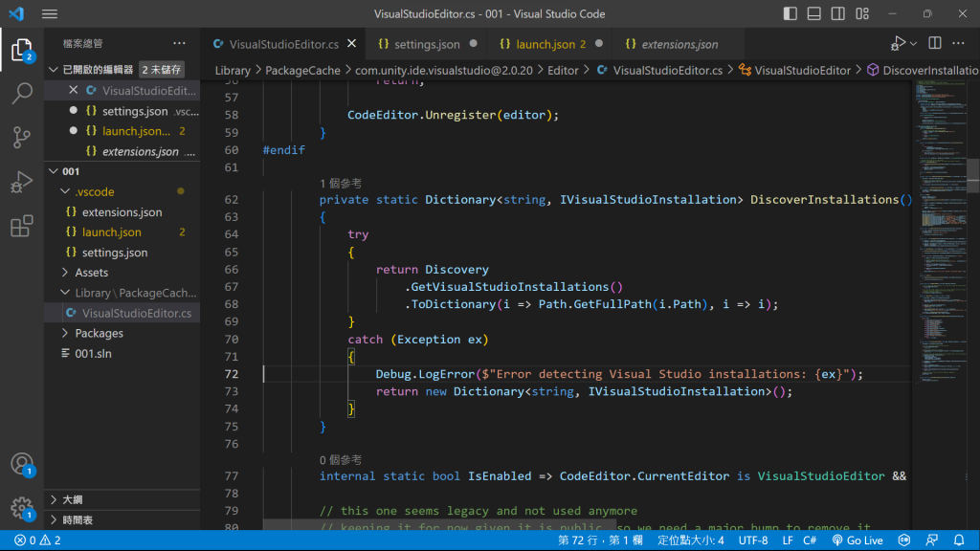The height and width of the screenshot is (551, 980).
Task: Open the Accounts menu icon
Action: click(x=22, y=464)
